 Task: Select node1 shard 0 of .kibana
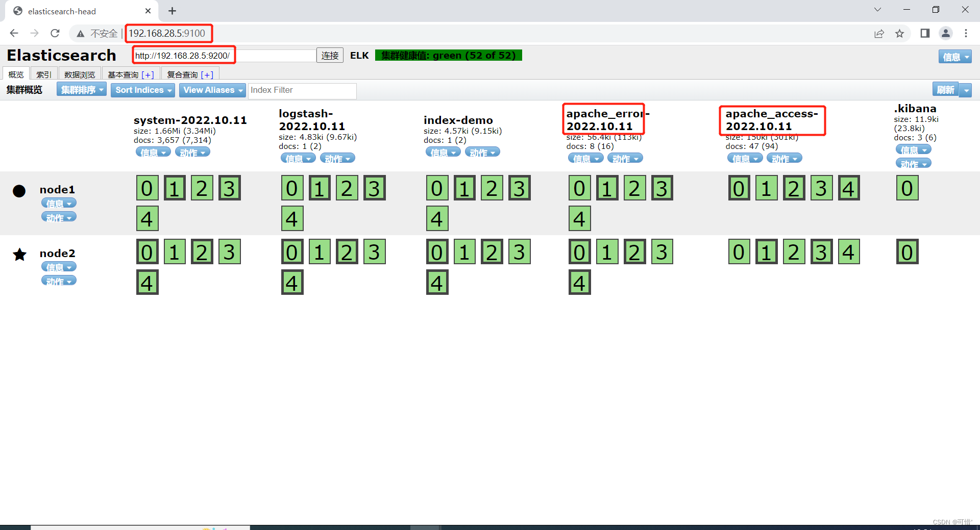(907, 188)
